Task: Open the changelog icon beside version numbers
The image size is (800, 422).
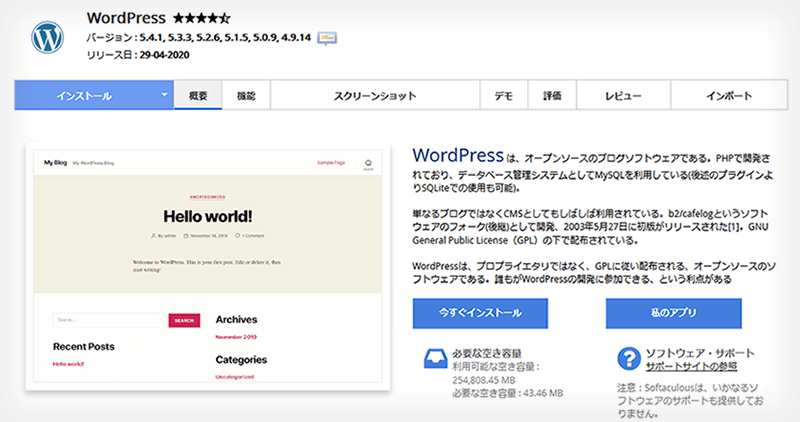Action: (x=327, y=38)
